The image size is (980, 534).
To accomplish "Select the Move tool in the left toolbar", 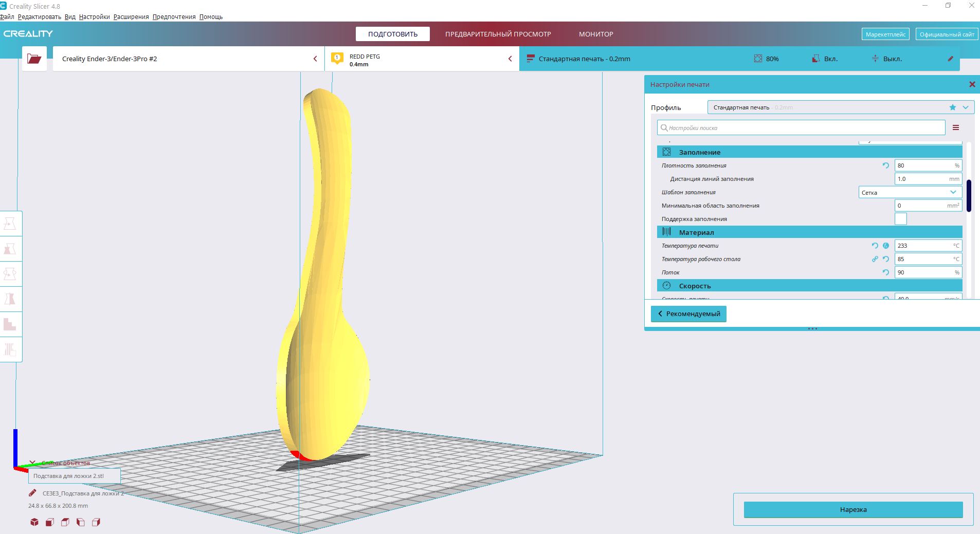I will (x=10, y=224).
